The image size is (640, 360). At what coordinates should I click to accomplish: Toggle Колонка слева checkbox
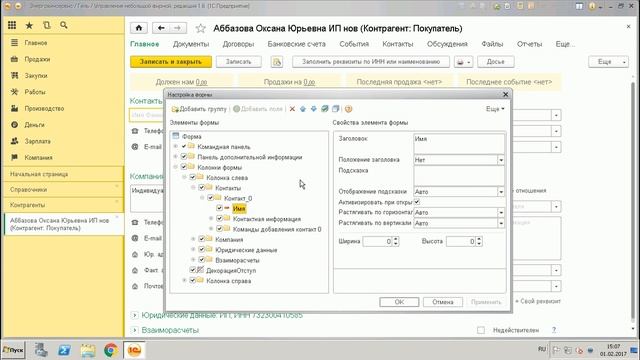click(x=193, y=177)
